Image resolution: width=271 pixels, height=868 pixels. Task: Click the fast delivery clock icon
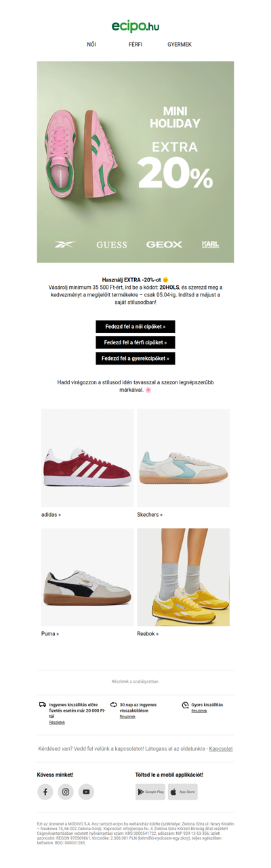click(186, 705)
